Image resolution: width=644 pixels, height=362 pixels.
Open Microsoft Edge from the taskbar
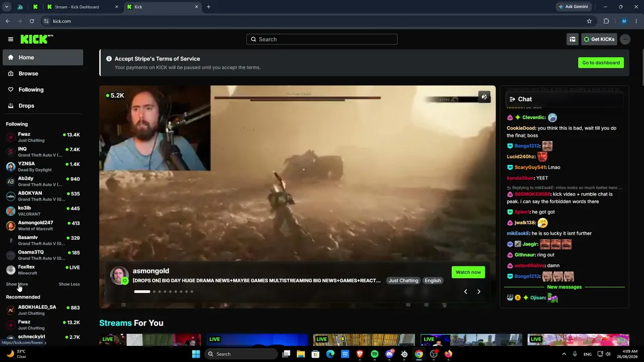(x=330, y=354)
